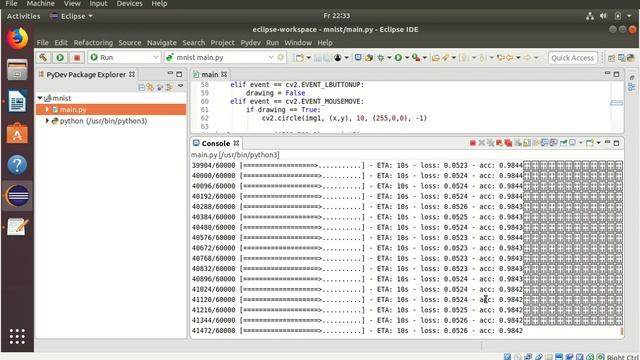Click the Debug bug icon in toolbar
Viewport: 640px width, 360px height.
(x=380, y=58)
